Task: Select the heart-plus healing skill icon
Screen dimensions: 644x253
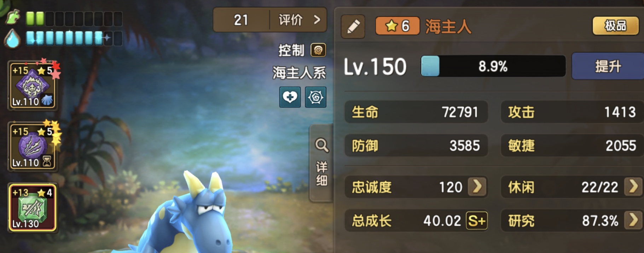Action: coord(290,97)
